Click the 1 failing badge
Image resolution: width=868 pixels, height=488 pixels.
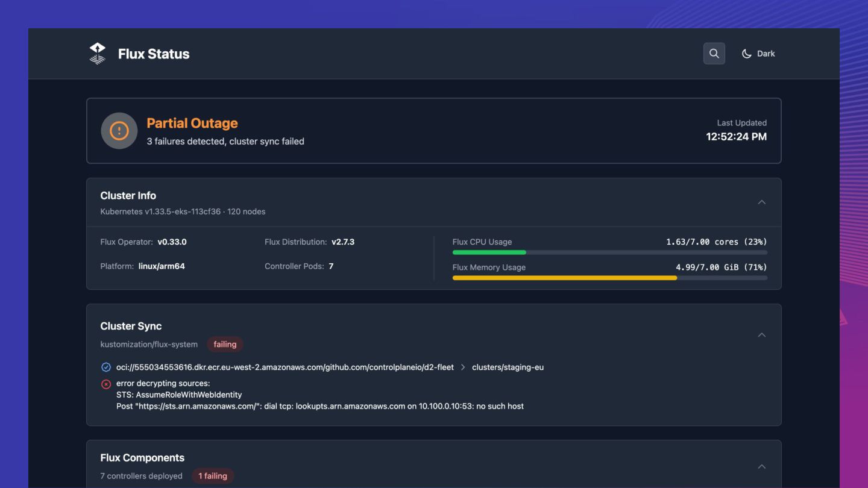213,476
